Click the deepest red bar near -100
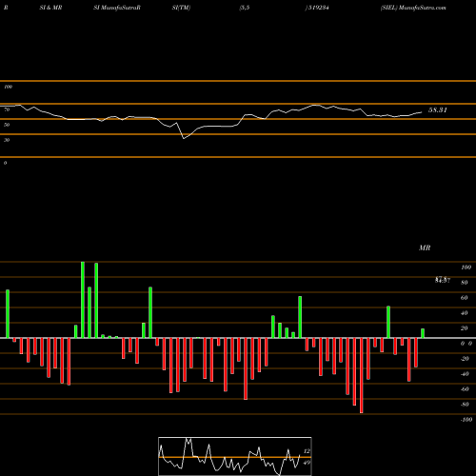476x476 pixels. click(x=362, y=375)
